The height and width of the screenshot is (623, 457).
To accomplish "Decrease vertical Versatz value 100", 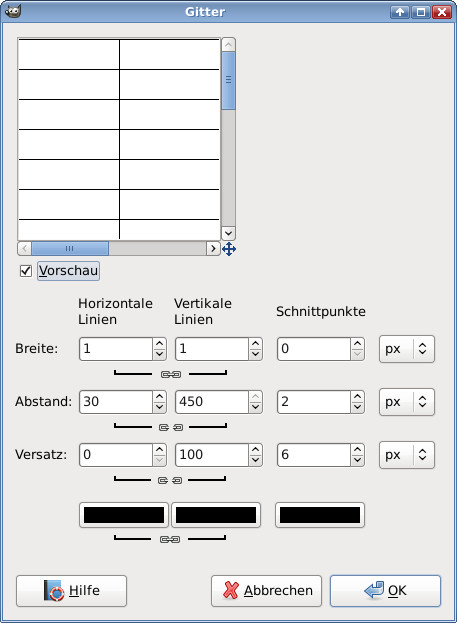I will 256,460.
